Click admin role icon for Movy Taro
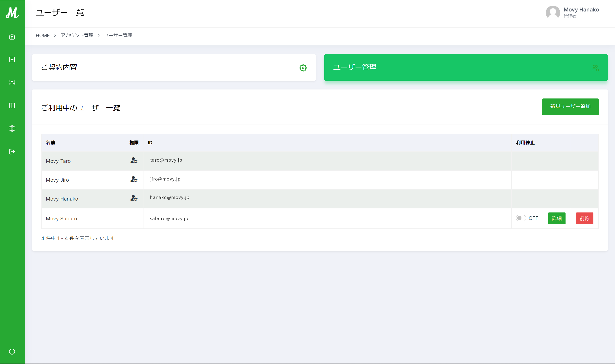The width and height of the screenshot is (615, 364). [x=134, y=160]
